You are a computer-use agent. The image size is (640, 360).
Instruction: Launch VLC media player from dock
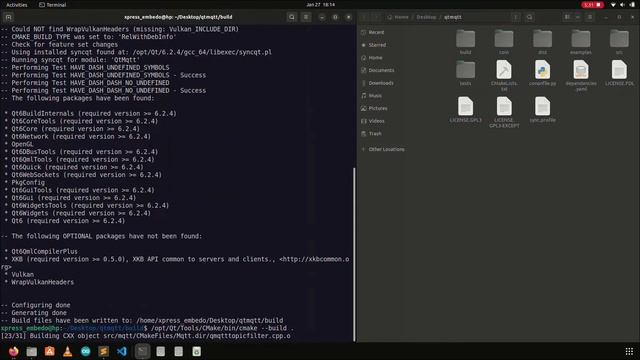click(x=67, y=351)
